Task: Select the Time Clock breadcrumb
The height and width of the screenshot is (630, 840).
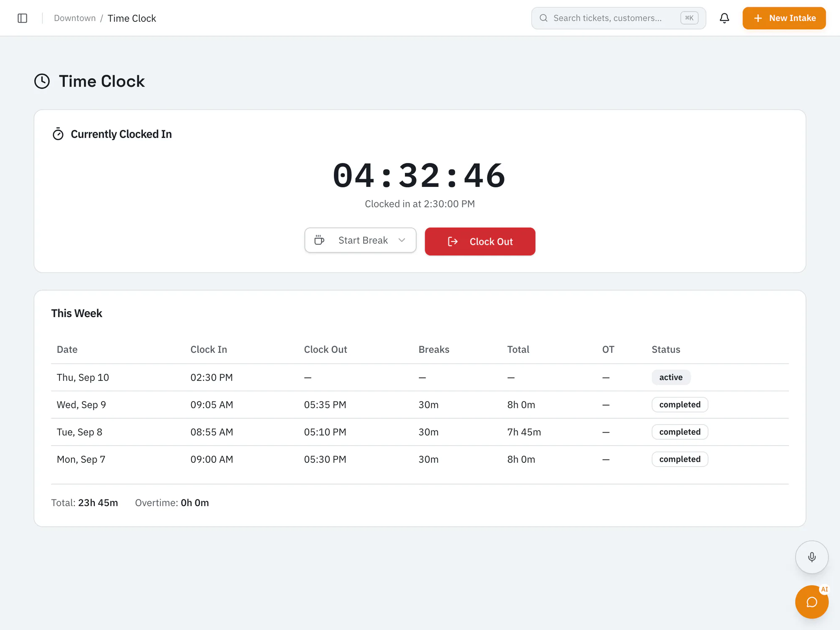Action: tap(132, 18)
